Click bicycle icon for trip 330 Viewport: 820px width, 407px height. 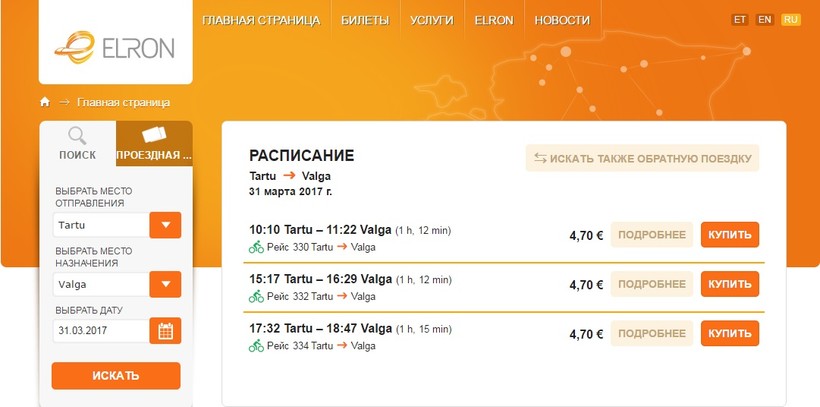pyautogui.click(x=256, y=247)
